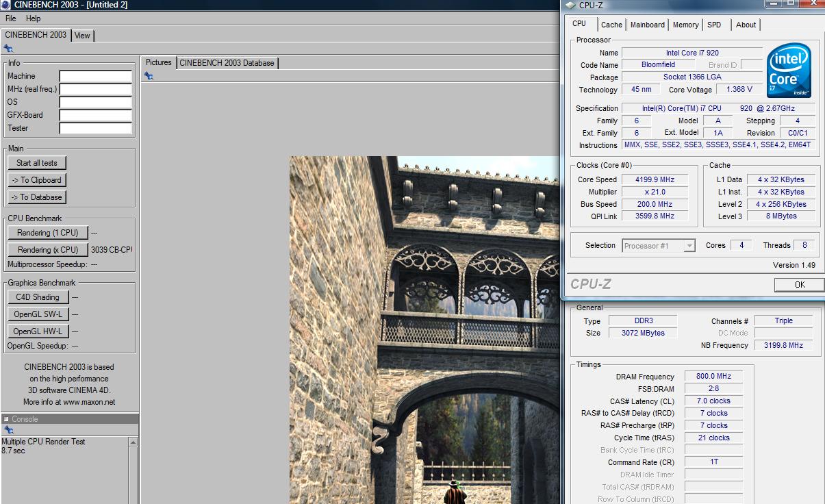Click the Start all tests button
The image size is (825, 504).
click(x=37, y=163)
